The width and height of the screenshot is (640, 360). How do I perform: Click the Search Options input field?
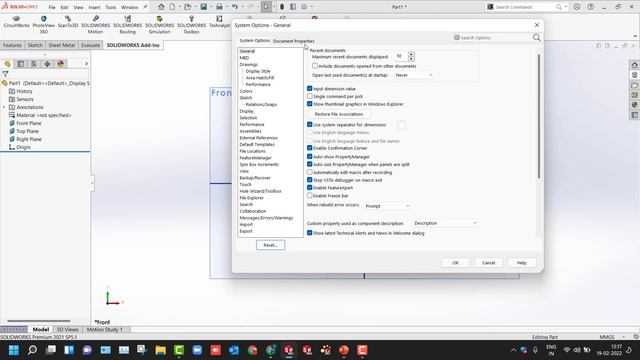point(493,38)
